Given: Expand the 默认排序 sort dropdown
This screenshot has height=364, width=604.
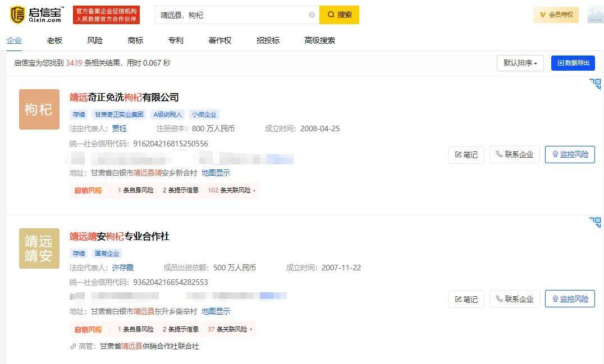Looking at the screenshot, I should pos(520,63).
